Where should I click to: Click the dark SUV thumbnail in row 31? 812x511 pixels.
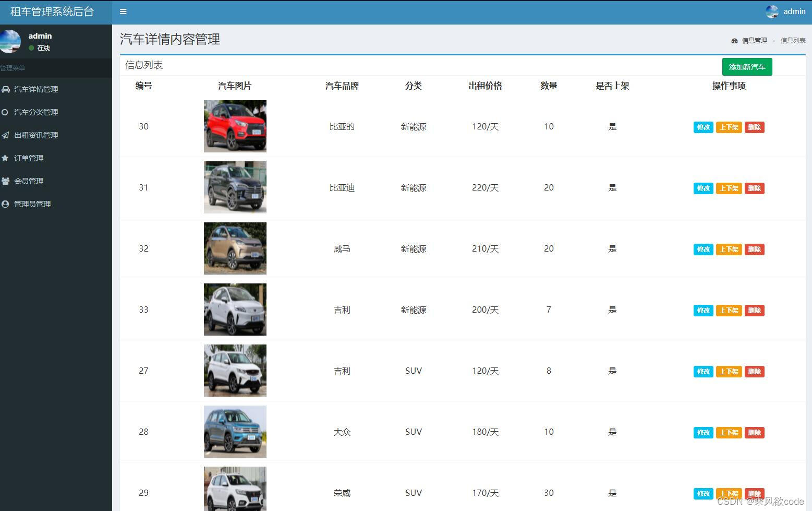point(235,187)
